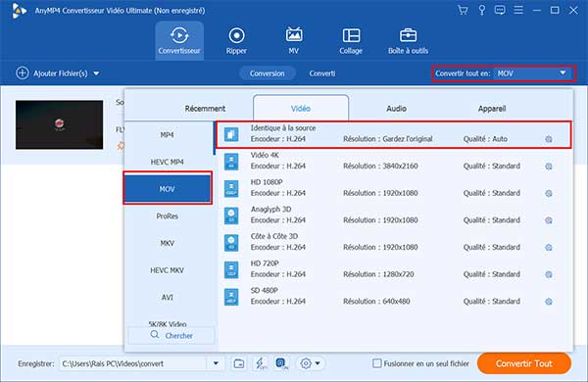The width and height of the screenshot is (588, 382).
Task: Open settings gear for Vidéo 4K preset
Action: tap(549, 167)
